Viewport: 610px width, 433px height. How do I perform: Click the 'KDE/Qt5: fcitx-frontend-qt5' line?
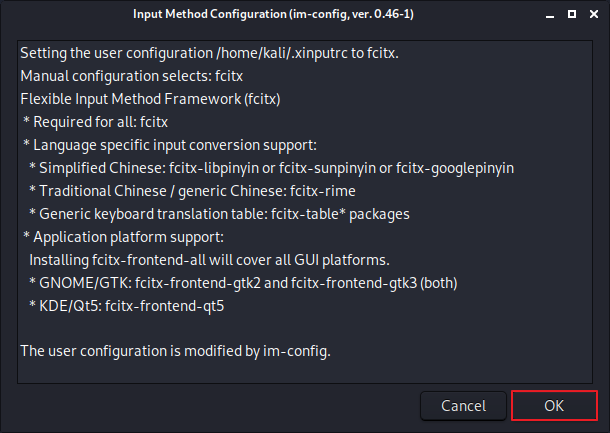[x=126, y=306]
